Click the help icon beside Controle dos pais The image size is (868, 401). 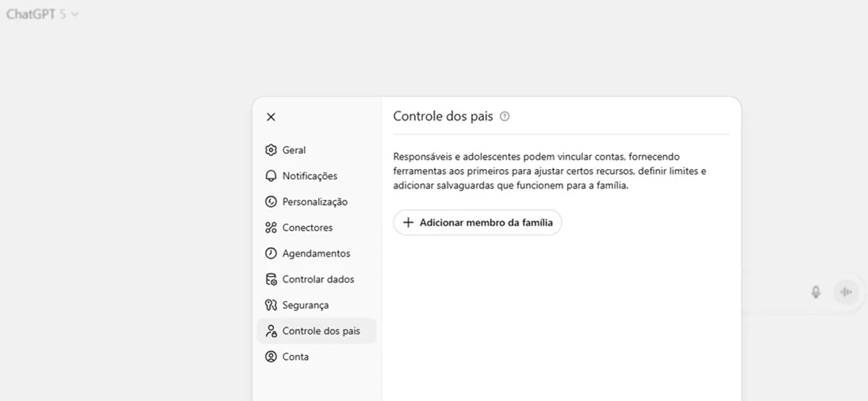click(x=505, y=116)
